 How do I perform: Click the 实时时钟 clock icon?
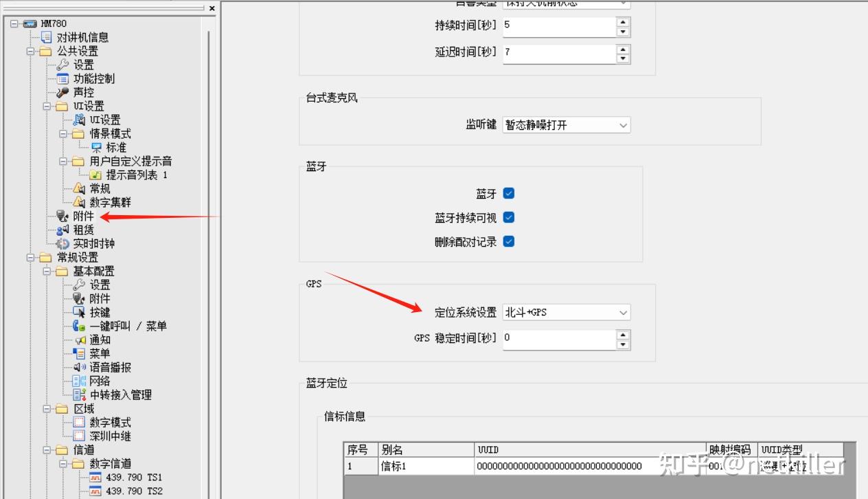tap(62, 243)
